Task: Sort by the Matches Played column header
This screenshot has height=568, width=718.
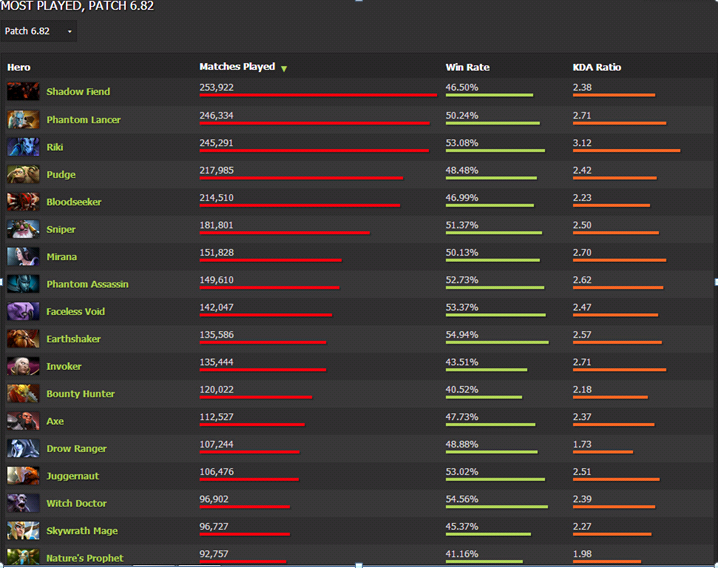Action: [x=237, y=67]
